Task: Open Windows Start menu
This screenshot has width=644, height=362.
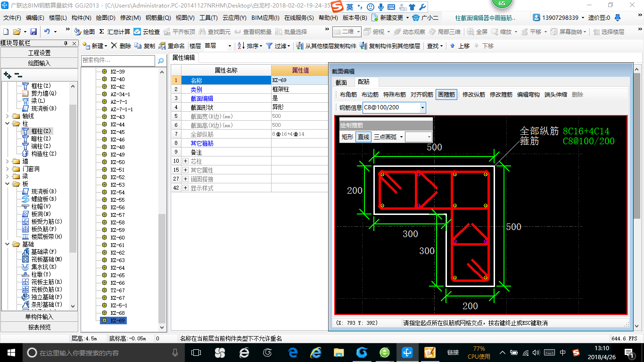Action: click(x=10, y=352)
